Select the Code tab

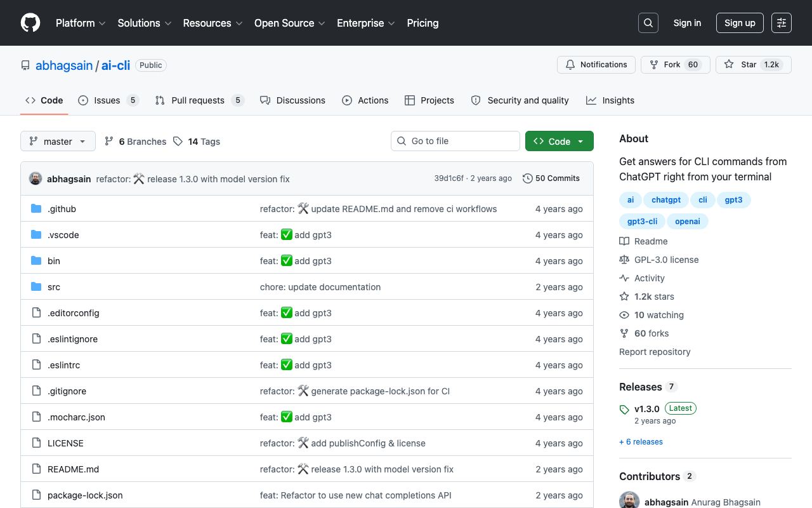[44, 100]
